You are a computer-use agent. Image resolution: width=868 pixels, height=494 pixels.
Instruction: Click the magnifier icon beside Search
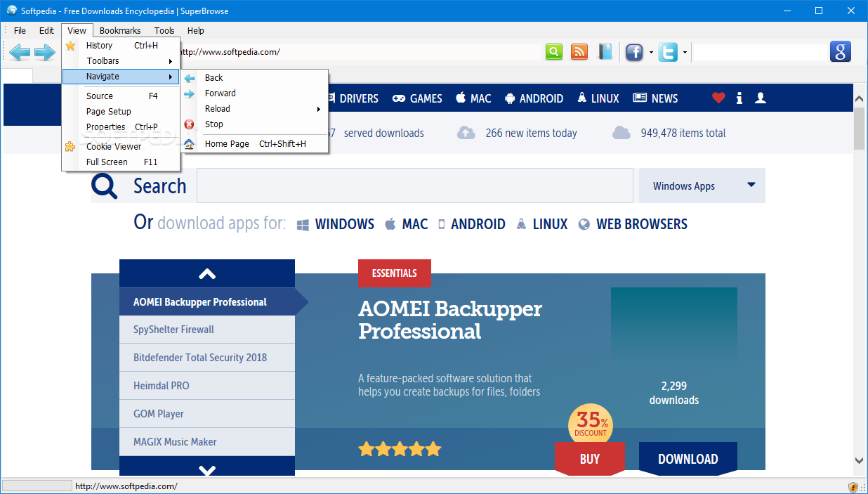105,186
